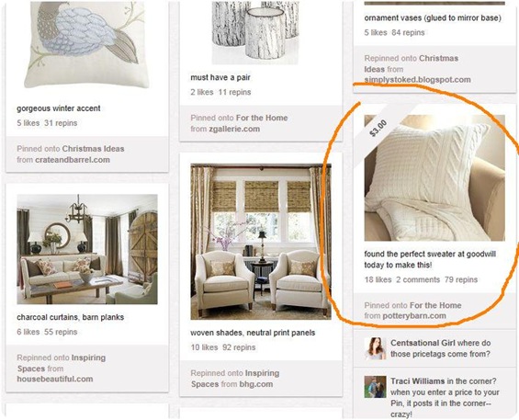Image resolution: width=519 pixels, height=420 pixels.
Task: Open the cable-knit sweater pillow pin image
Action: point(434,178)
